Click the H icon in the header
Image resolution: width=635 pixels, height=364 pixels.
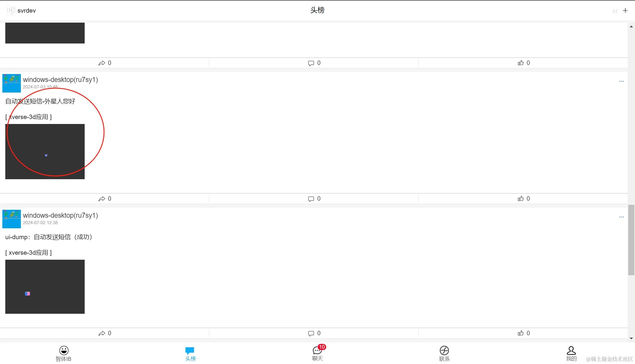coord(615,11)
